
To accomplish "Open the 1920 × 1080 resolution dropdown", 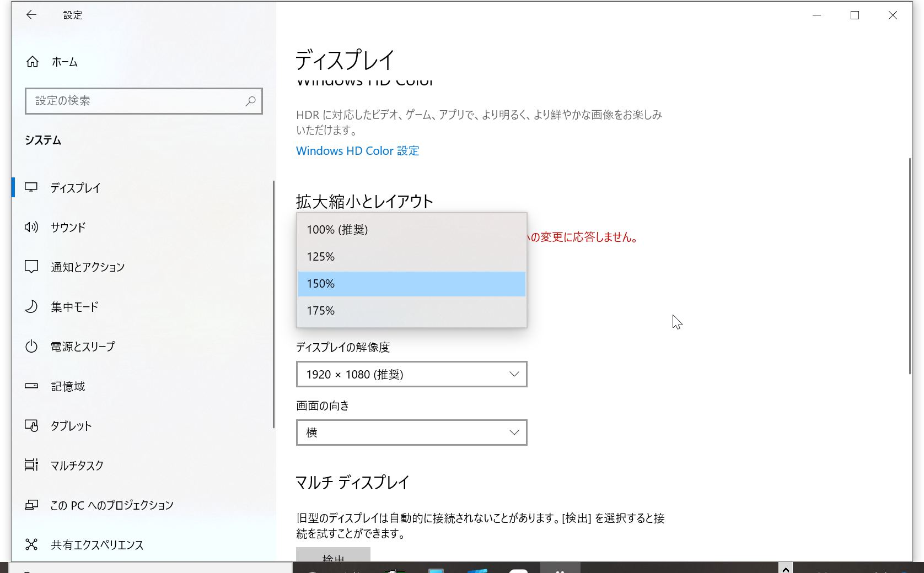I will click(412, 374).
